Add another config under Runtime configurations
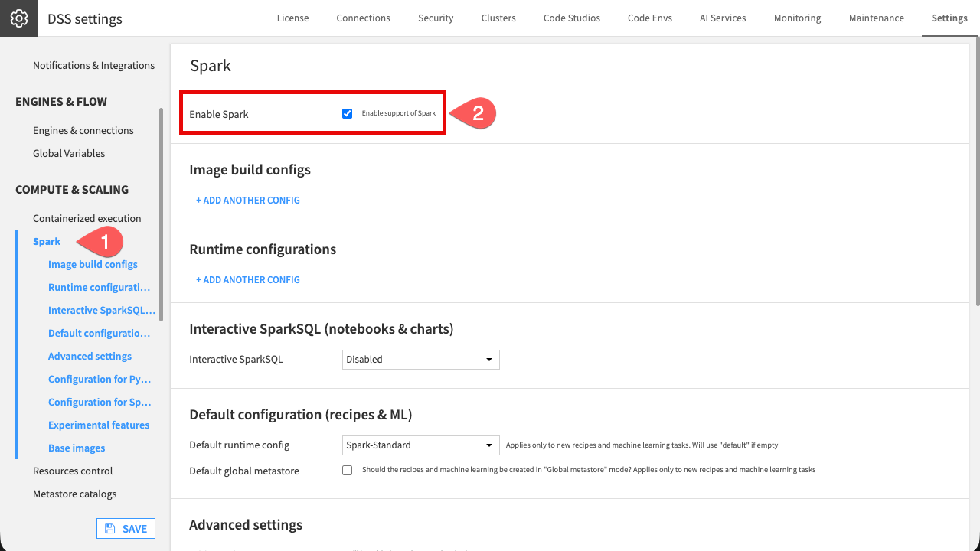 coord(248,279)
